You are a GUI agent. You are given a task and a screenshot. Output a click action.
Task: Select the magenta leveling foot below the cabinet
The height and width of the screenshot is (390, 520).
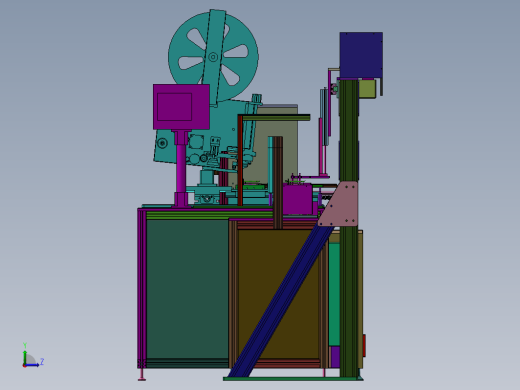click(142, 374)
